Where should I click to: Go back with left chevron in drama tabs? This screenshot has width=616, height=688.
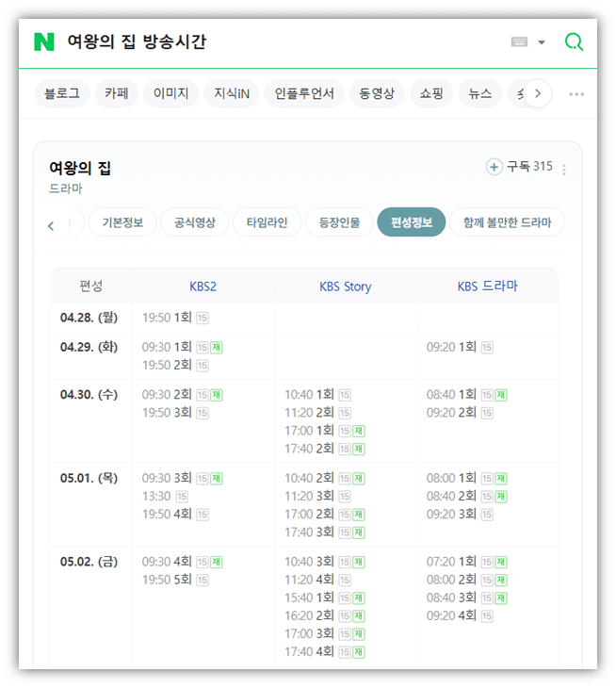click(51, 225)
